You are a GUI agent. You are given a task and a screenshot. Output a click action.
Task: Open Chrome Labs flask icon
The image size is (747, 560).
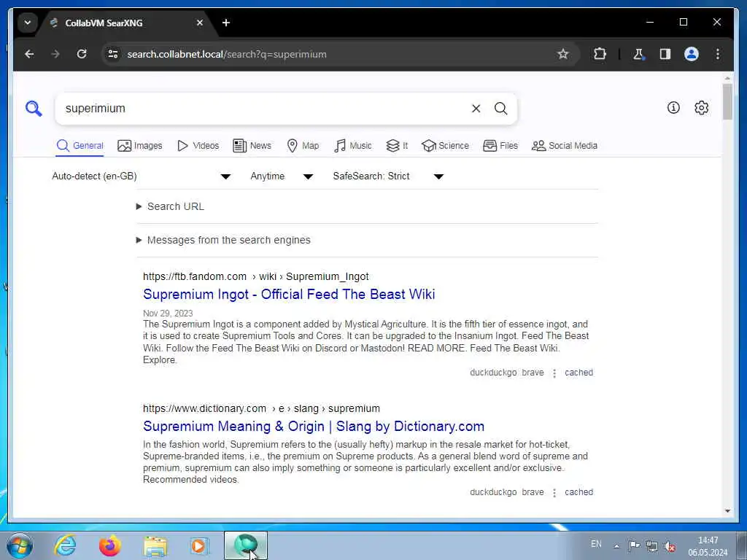638,54
